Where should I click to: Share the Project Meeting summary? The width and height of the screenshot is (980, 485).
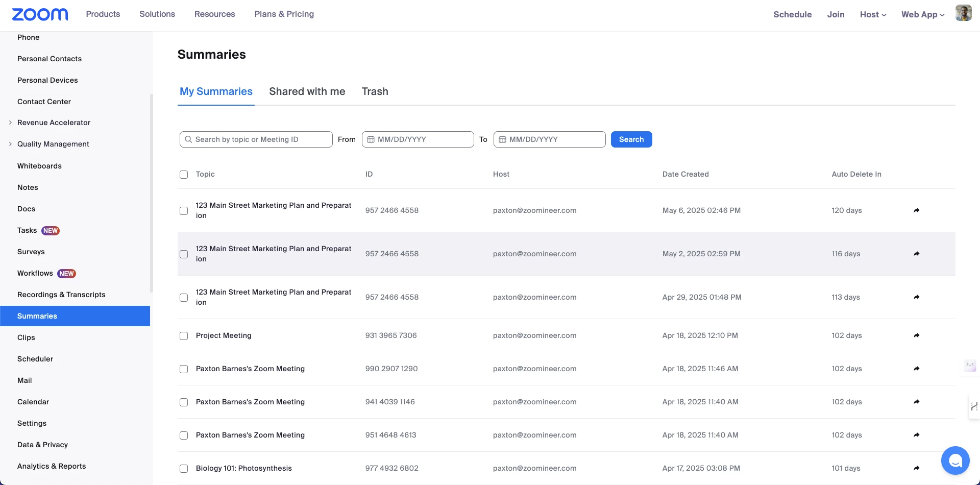pos(917,335)
